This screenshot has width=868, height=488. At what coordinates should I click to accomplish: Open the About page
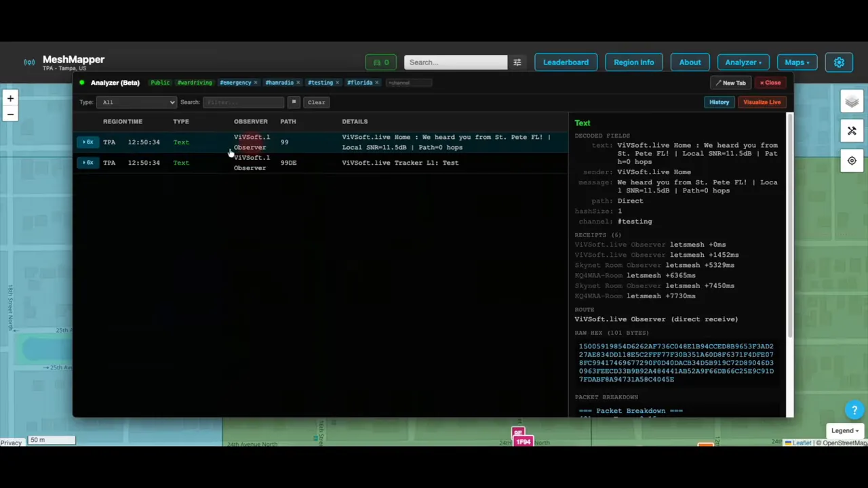pyautogui.click(x=690, y=62)
